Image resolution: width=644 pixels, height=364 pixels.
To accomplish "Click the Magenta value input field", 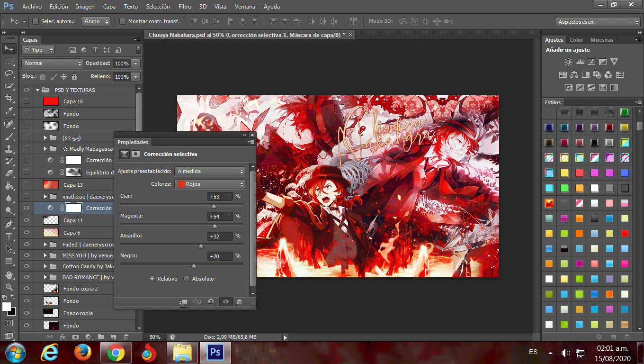I will (220, 216).
